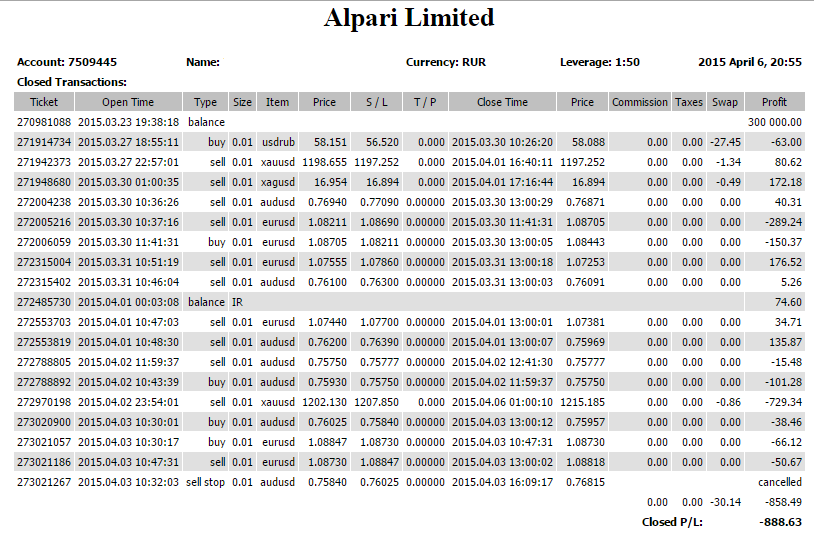
Task: Select the Leverage: 1:50 text
Action: tap(600, 62)
